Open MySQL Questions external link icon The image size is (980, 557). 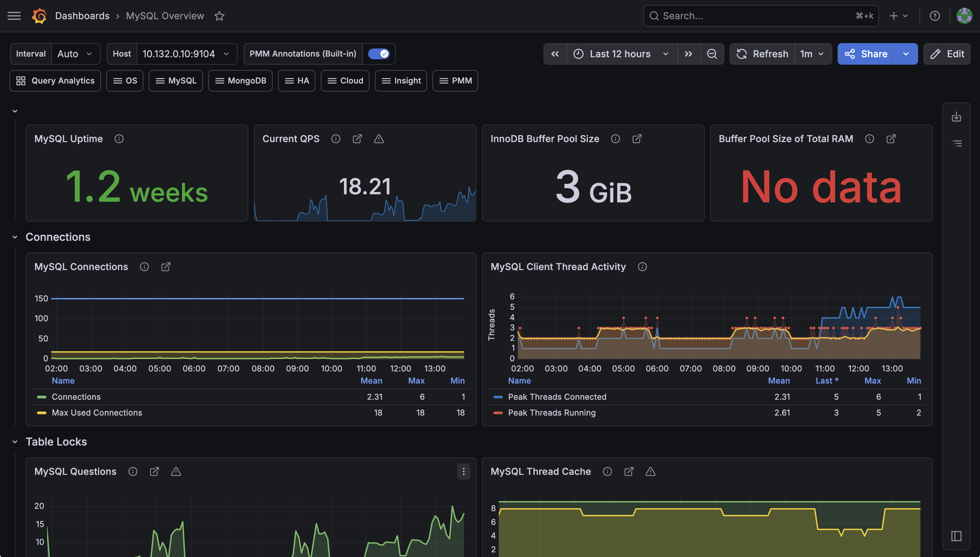click(154, 471)
